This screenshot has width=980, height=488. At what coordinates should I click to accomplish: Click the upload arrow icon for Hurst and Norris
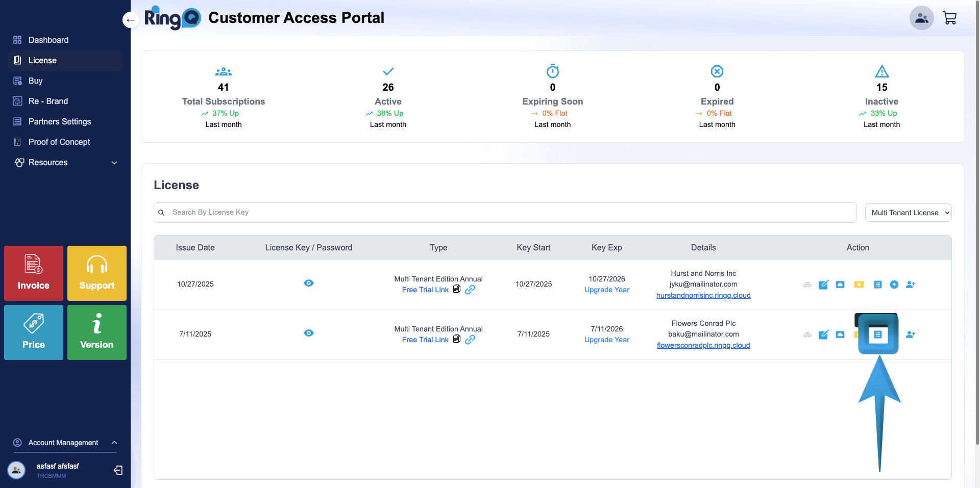click(894, 285)
